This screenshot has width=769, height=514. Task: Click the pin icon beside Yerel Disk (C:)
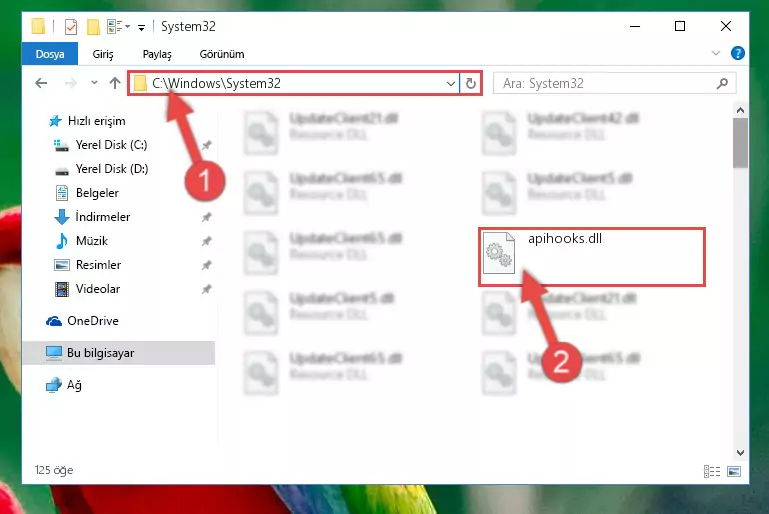point(206,145)
